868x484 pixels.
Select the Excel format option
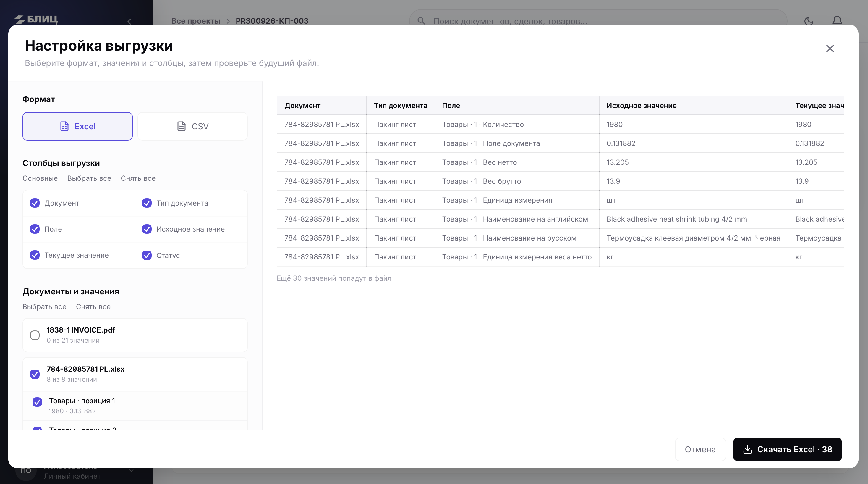pos(77,126)
